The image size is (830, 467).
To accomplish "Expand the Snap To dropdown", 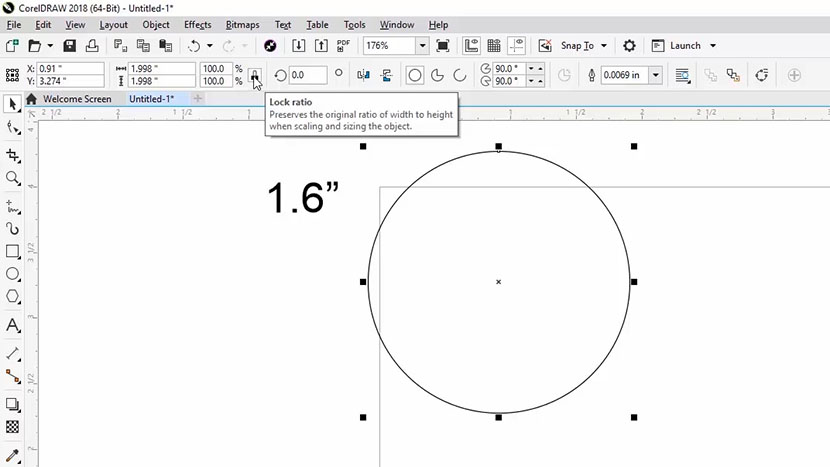I will (604, 46).
